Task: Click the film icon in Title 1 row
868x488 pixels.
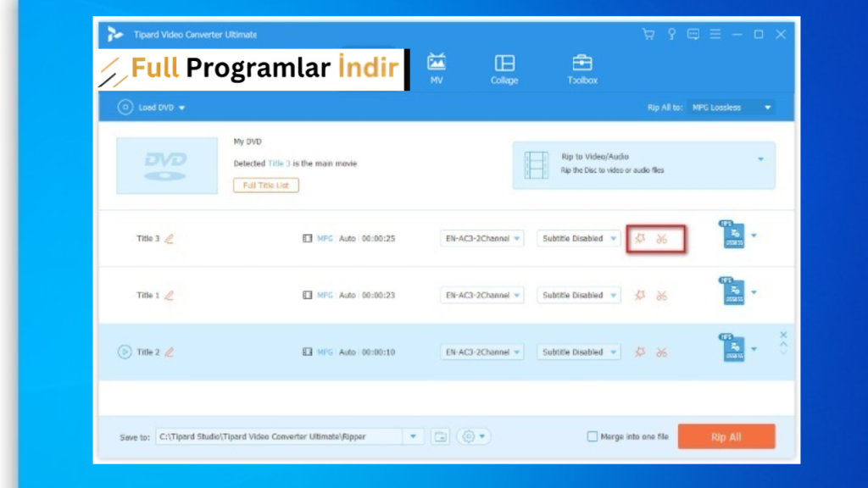Action: coord(307,296)
